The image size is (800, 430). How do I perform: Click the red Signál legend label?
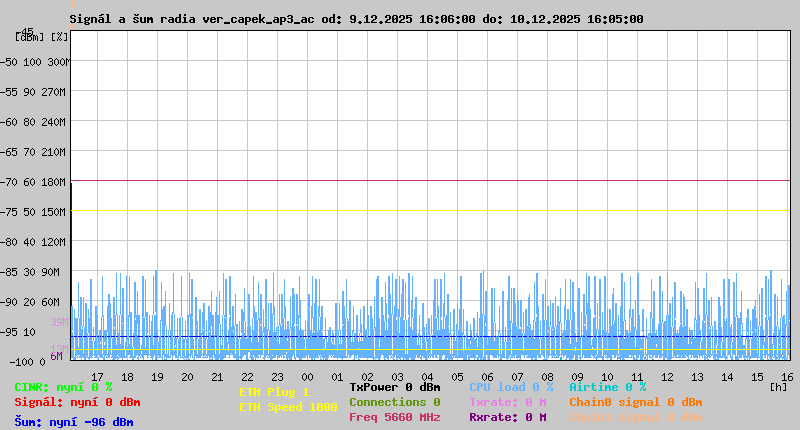coord(77,402)
